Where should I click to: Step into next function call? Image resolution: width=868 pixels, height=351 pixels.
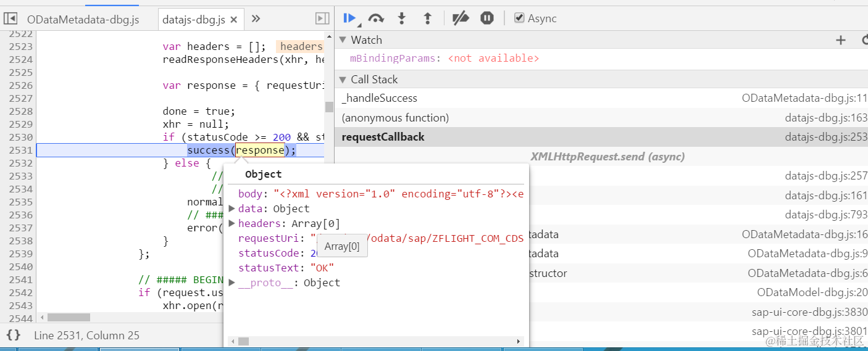[x=401, y=19]
